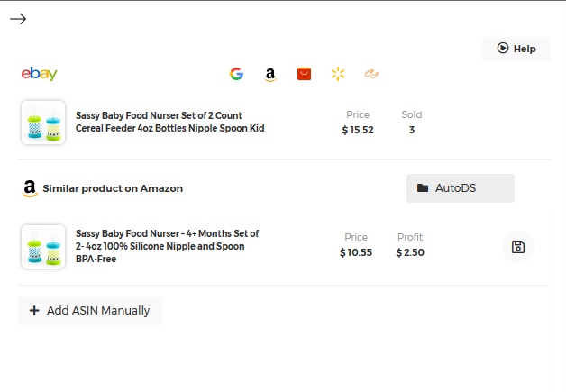Click the profit $2.50 value
The height and width of the screenshot is (392, 566).
click(x=410, y=252)
